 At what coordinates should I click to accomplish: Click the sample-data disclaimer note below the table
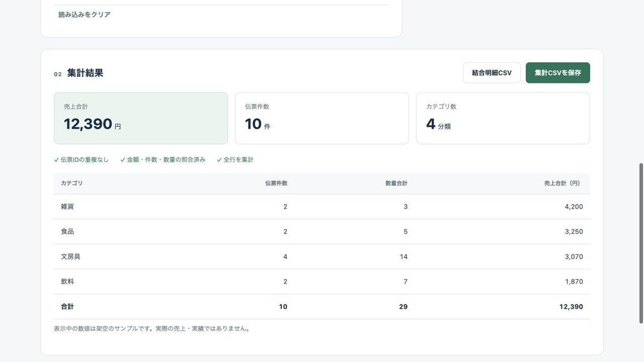point(153,329)
